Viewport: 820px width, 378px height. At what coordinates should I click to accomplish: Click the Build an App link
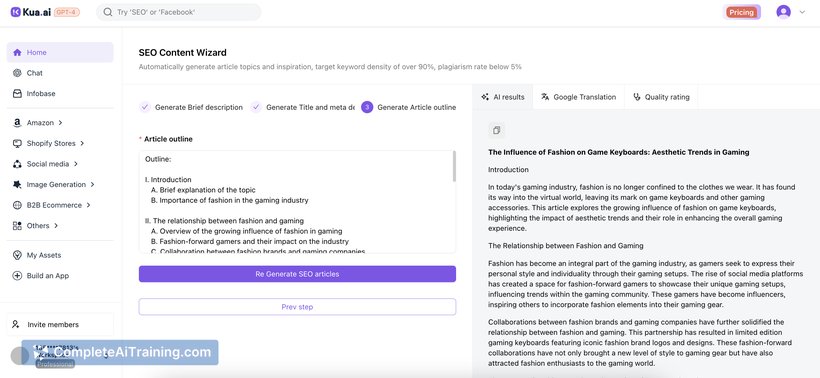[48, 276]
